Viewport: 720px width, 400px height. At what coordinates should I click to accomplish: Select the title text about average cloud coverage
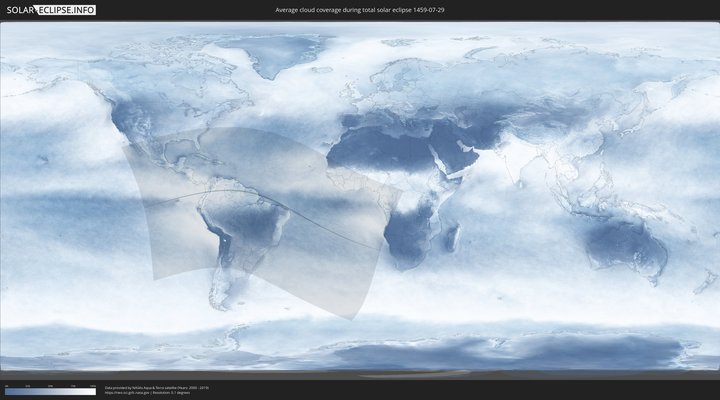[x=359, y=10]
